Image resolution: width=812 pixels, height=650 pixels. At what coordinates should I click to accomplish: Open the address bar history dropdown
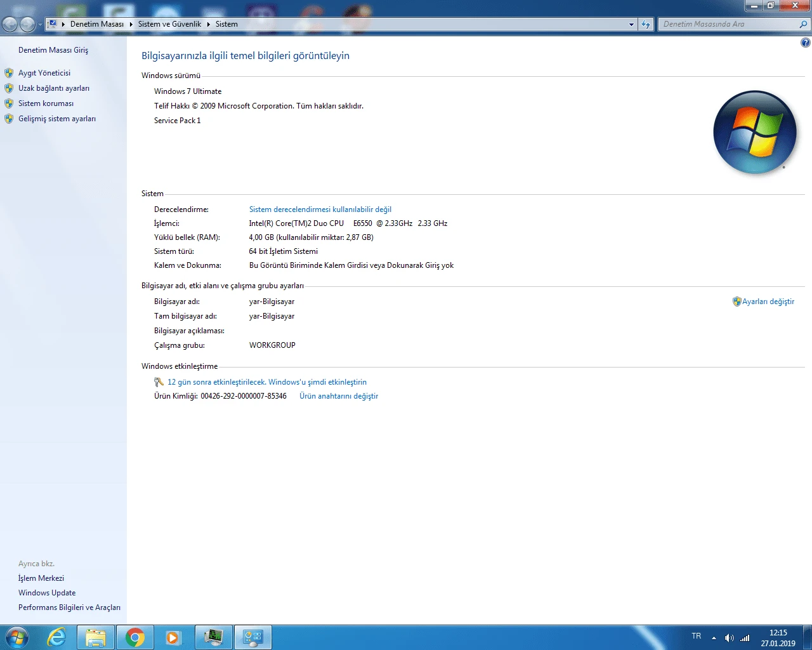[631, 24]
